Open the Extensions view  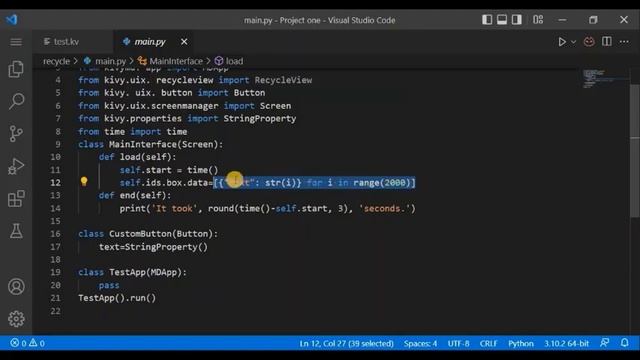tap(16, 199)
